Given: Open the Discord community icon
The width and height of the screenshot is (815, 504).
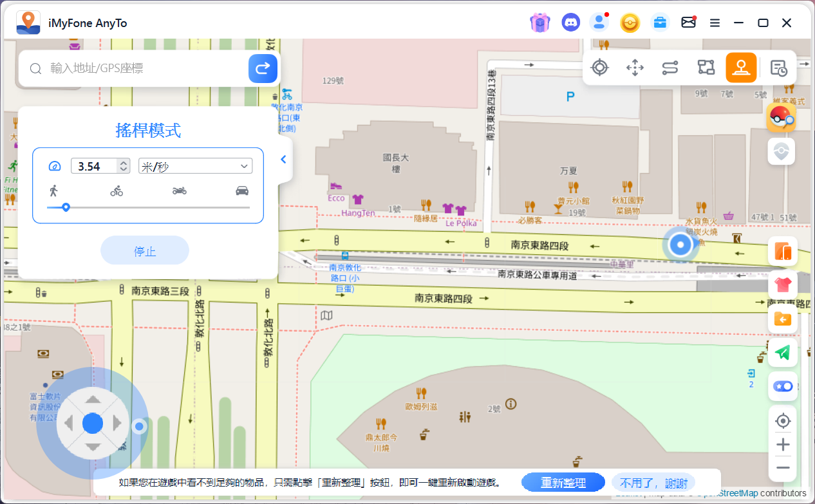Looking at the screenshot, I should tap(570, 23).
